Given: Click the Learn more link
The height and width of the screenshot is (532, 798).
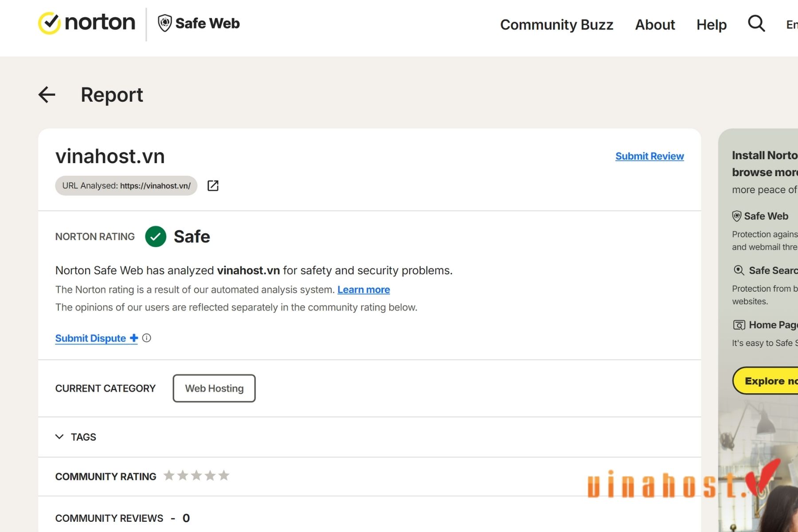Looking at the screenshot, I should pyautogui.click(x=364, y=289).
